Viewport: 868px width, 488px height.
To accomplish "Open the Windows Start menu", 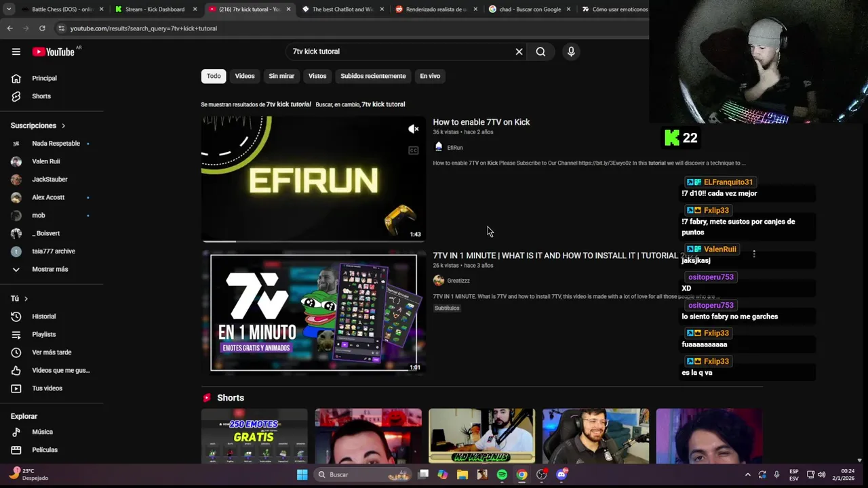I will [302, 474].
